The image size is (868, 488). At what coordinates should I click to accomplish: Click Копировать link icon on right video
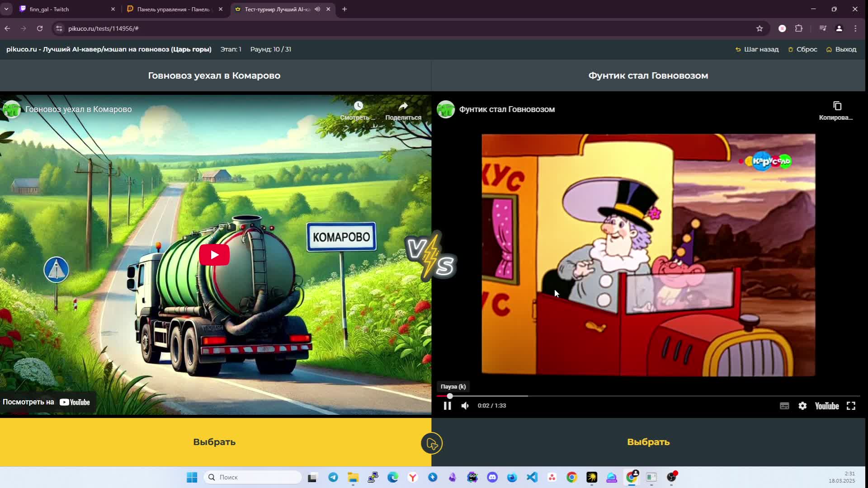click(x=837, y=110)
